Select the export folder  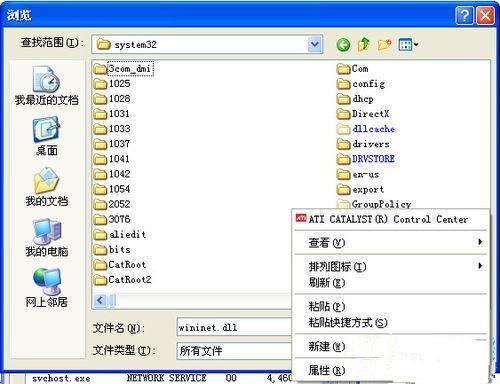click(x=360, y=189)
